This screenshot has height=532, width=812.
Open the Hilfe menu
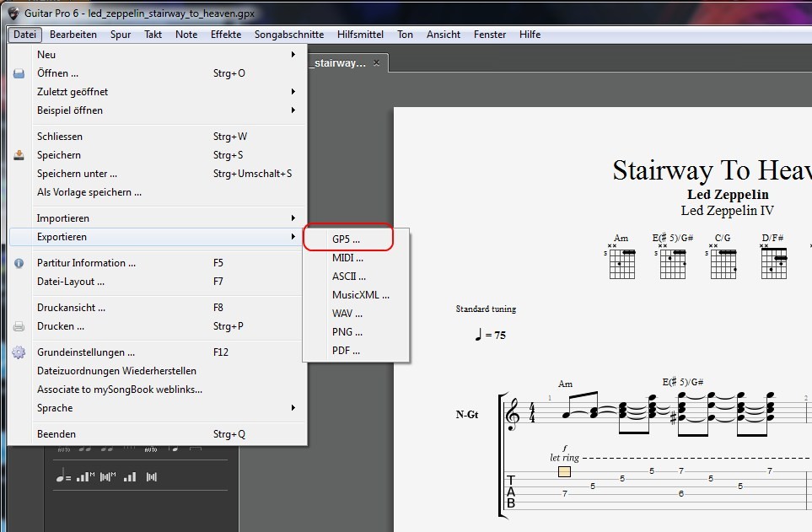pos(530,35)
